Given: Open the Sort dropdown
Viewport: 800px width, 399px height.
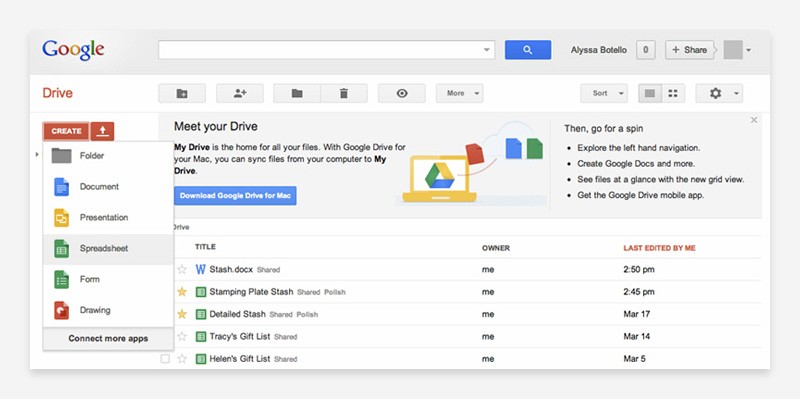Looking at the screenshot, I should [x=604, y=93].
